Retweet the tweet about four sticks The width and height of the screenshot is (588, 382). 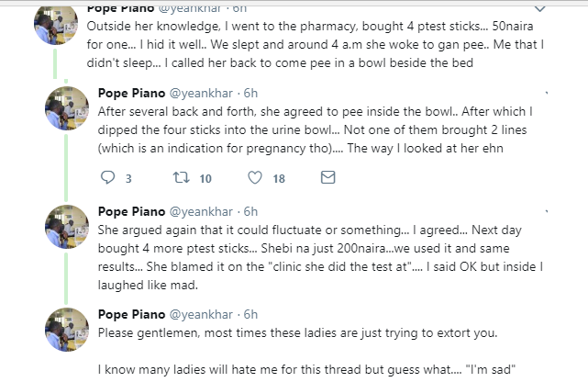click(180, 178)
